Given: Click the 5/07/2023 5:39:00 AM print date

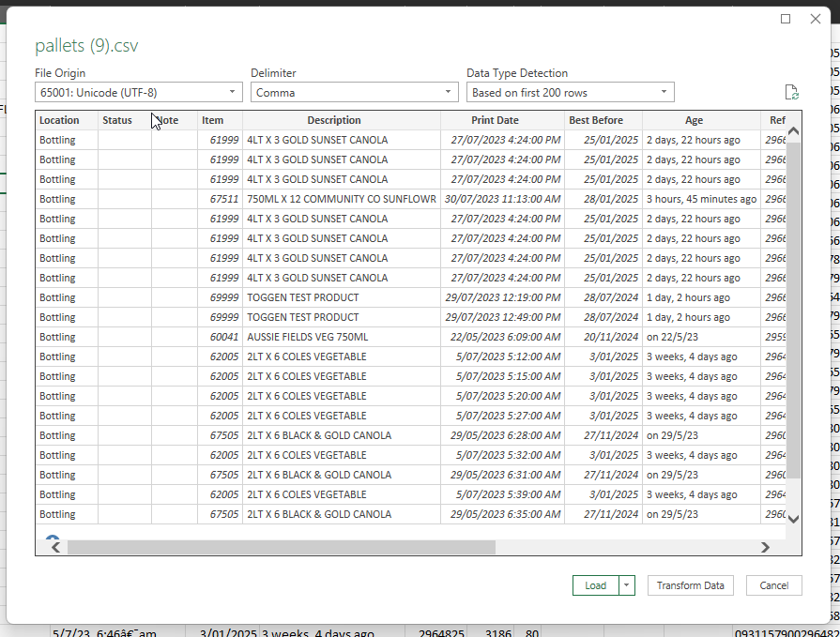Looking at the screenshot, I should pos(502,494).
